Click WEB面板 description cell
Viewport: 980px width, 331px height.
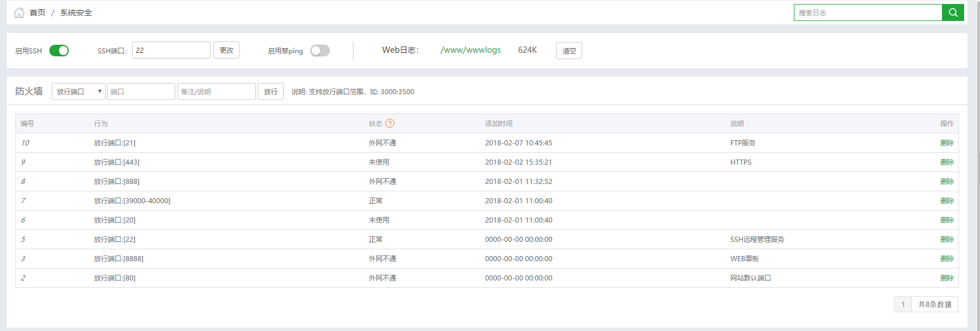click(x=745, y=259)
